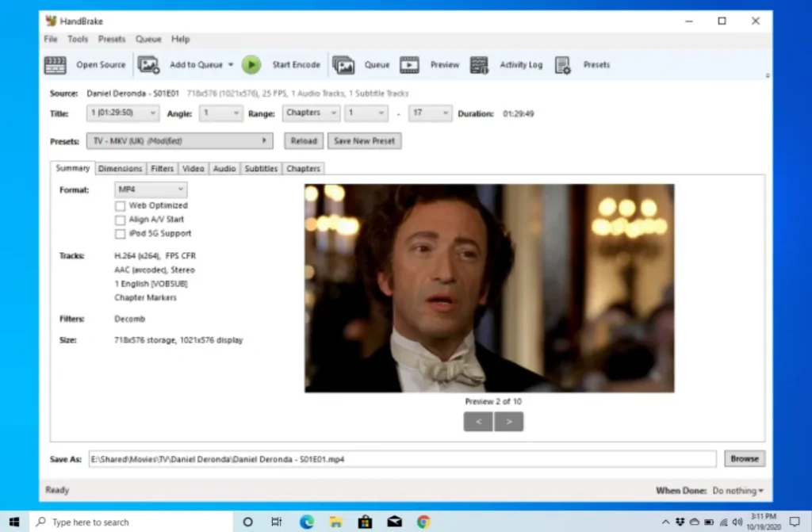
Task: Click the Browse button for output path
Action: [744, 458]
